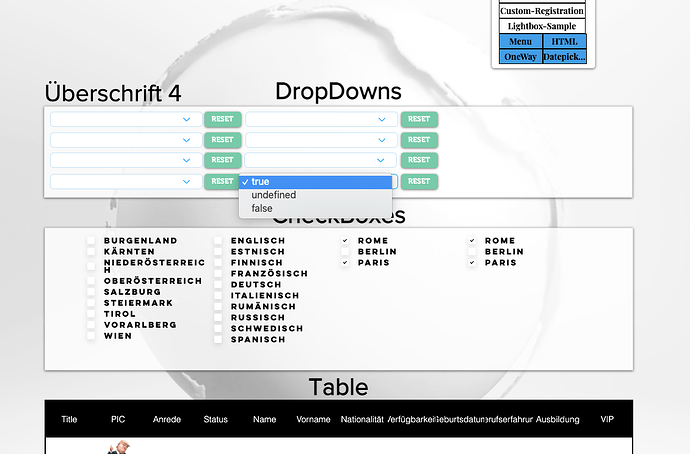The width and height of the screenshot is (690, 454).
Task: Uncheck Paris in the fourth checkbox column
Action: tap(472, 263)
